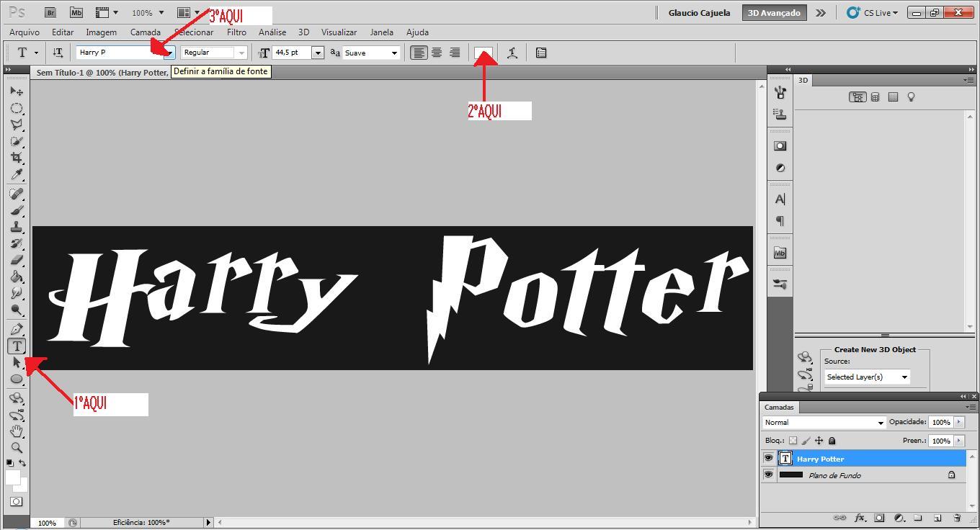The height and width of the screenshot is (530, 980).
Task: Toggle Quick Mask mode
Action: coord(17,502)
